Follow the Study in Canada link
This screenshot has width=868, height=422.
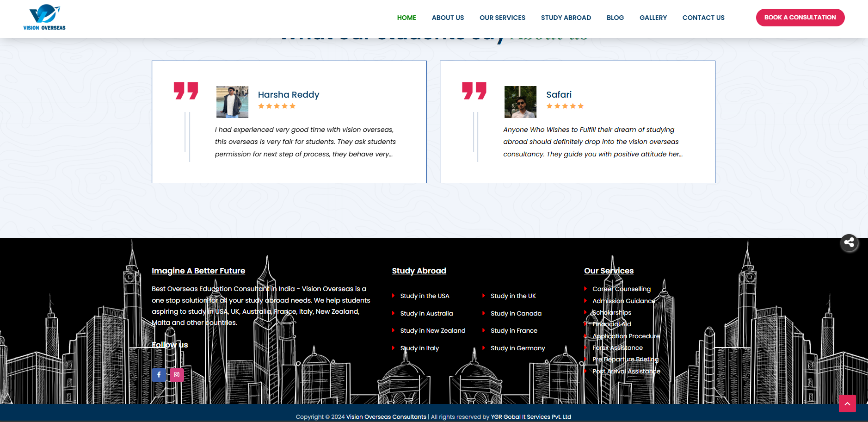pos(516,314)
